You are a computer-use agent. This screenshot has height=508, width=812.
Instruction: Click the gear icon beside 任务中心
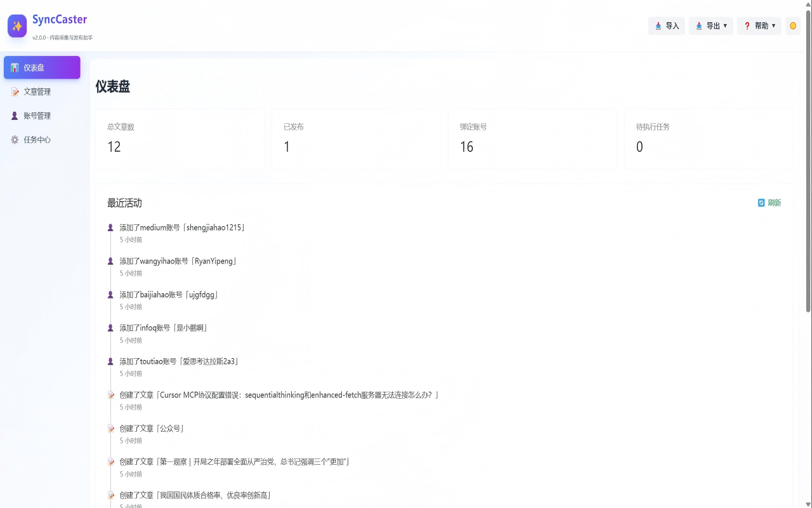click(x=15, y=140)
